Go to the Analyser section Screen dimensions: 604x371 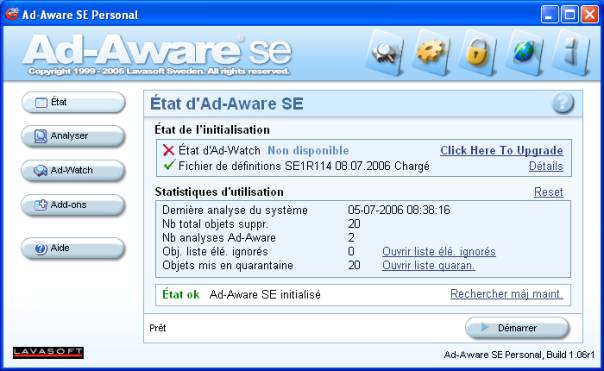click(x=73, y=136)
